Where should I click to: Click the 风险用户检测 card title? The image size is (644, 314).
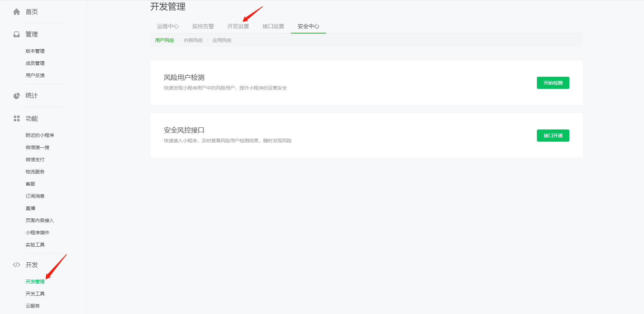coord(184,77)
